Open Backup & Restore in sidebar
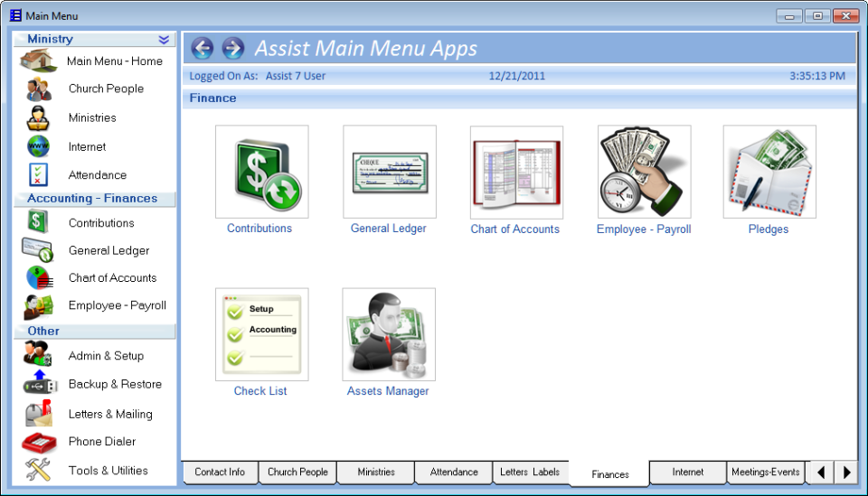Image resolution: width=868 pixels, height=496 pixels. point(115,384)
